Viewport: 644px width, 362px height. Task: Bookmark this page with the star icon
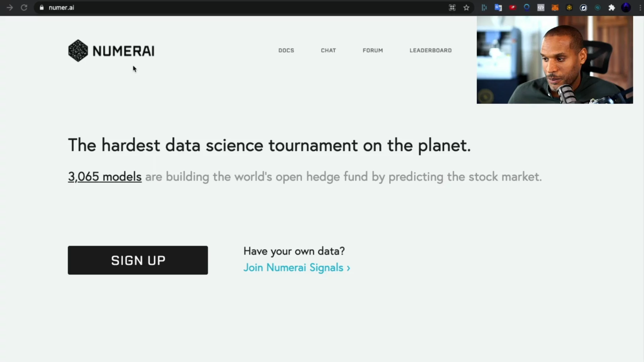click(x=466, y=7)
